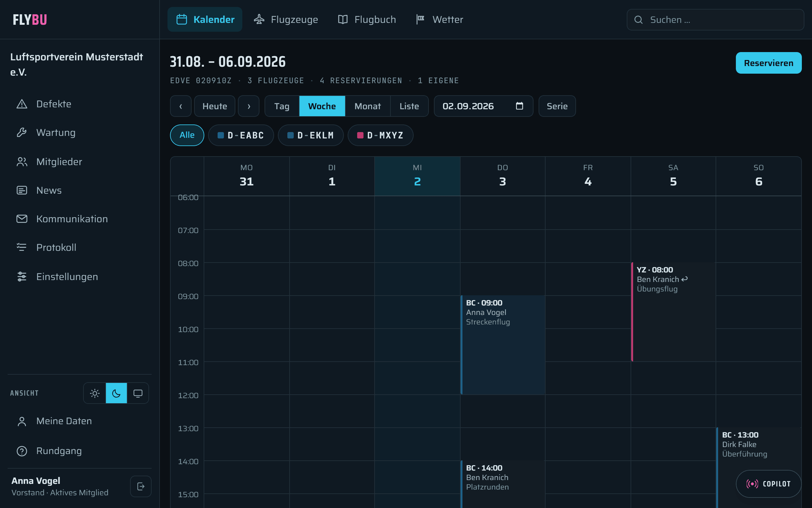The width and height of the screenshot is (812, 508).
Task: Switch to Liste view
Action: (409, 106)
